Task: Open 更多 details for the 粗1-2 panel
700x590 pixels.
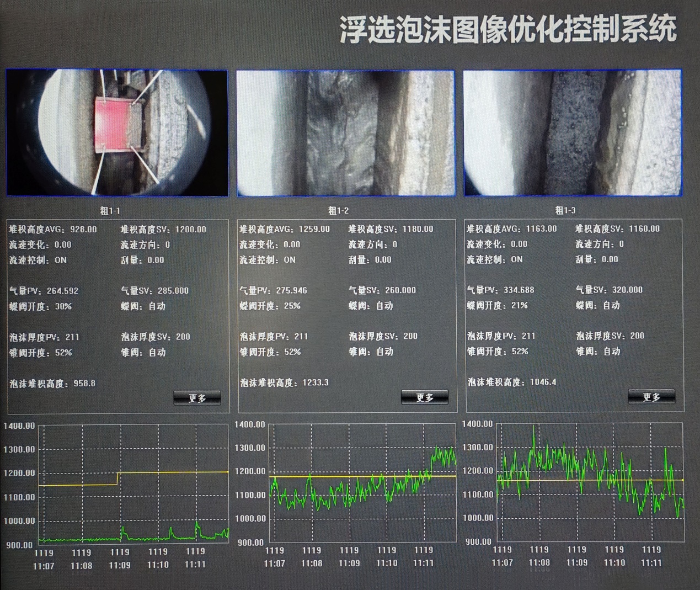Action: click(x=424, y=397)
